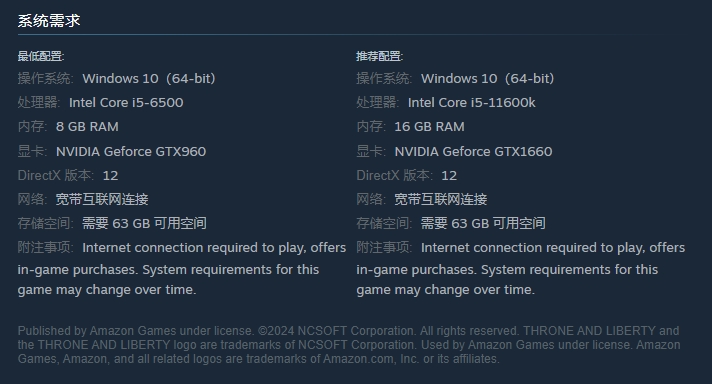This screenshot has width=712, height=384.
Task: Click the minimum DirectX 版本 12 entry
Action: pos(68,175)
